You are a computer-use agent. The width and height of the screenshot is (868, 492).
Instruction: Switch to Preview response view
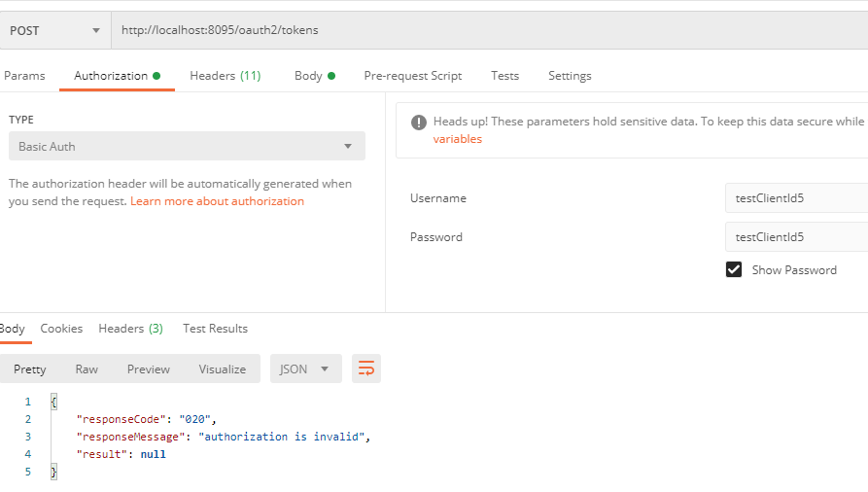[149, 369]
